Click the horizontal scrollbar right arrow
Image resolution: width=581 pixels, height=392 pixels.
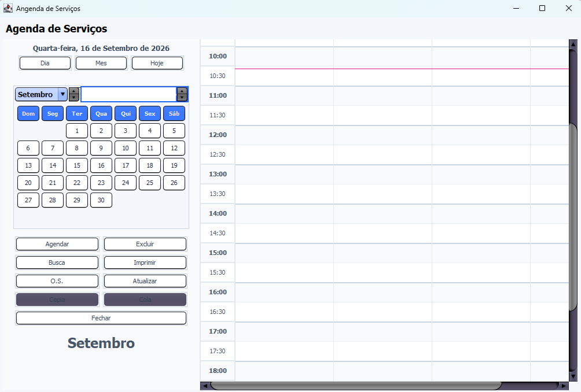pyautogui.click(x=564, y=386)
